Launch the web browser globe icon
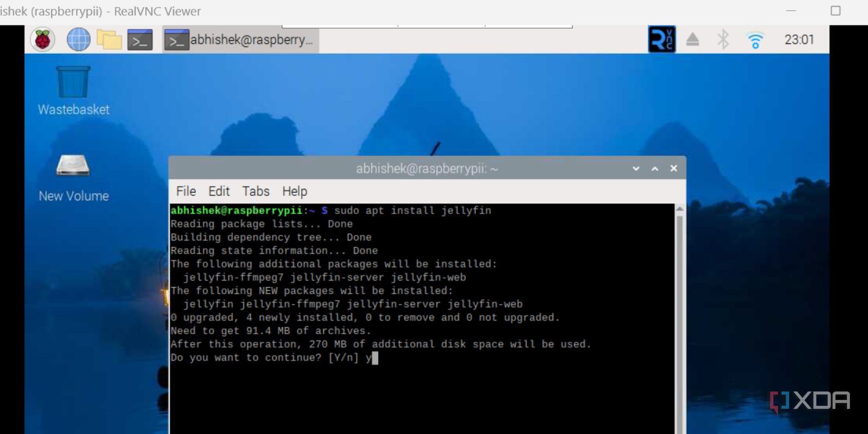 pyautogui.click(x=78, y=40)
